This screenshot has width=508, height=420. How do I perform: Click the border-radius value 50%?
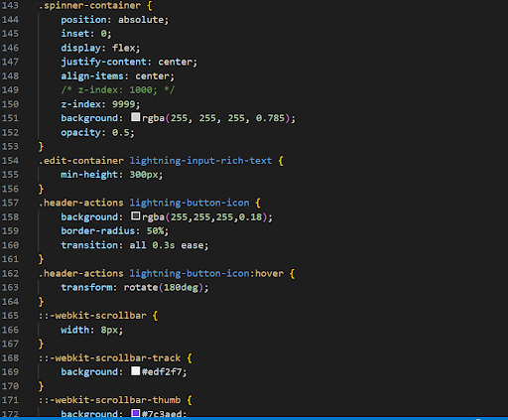click(x=155, y=230)
